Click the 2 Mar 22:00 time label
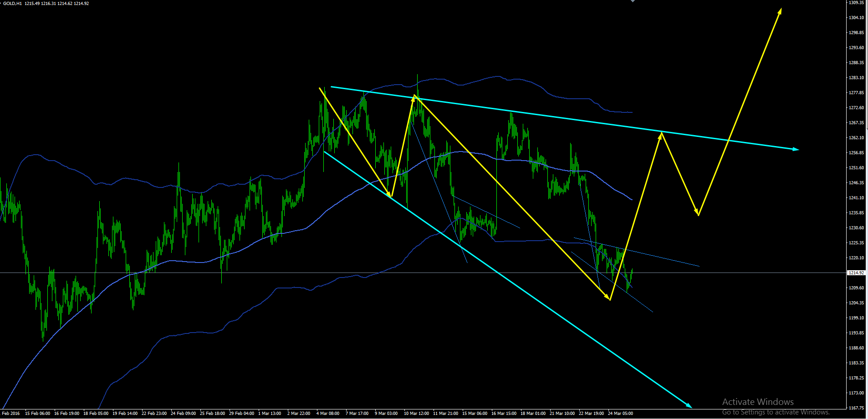 (299, 414)
